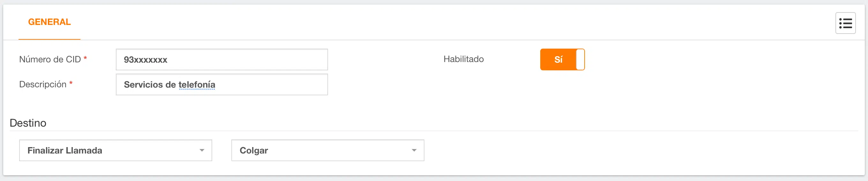Open the list view icon button

click(845, 23)
